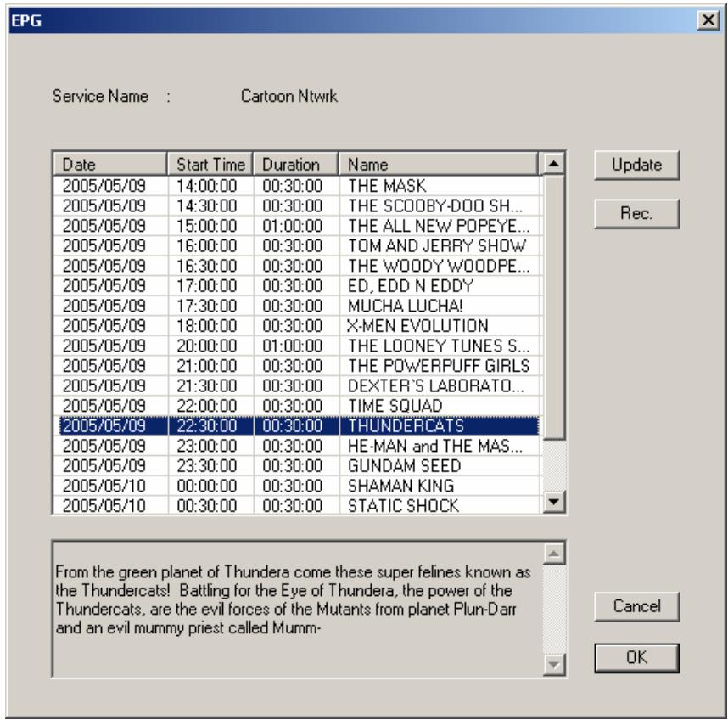Sort list by Duration column header
This screenshot has width=728, height=720.
296,165
